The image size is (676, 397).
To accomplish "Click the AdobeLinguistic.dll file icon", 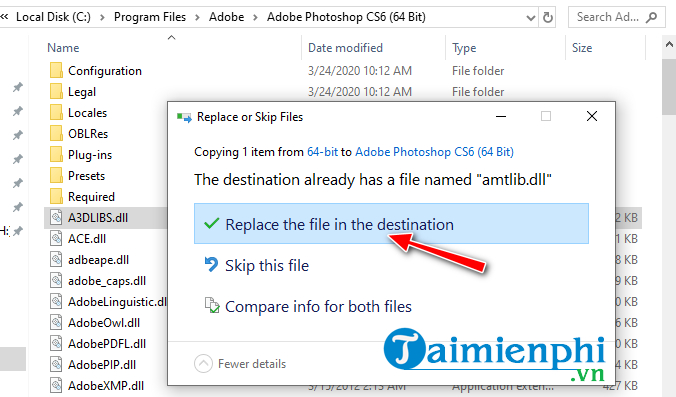I will pos(56,301).
